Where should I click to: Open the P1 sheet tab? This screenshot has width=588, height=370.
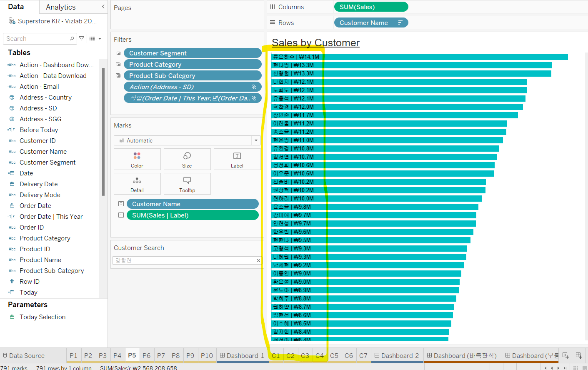tap(73, 355)
